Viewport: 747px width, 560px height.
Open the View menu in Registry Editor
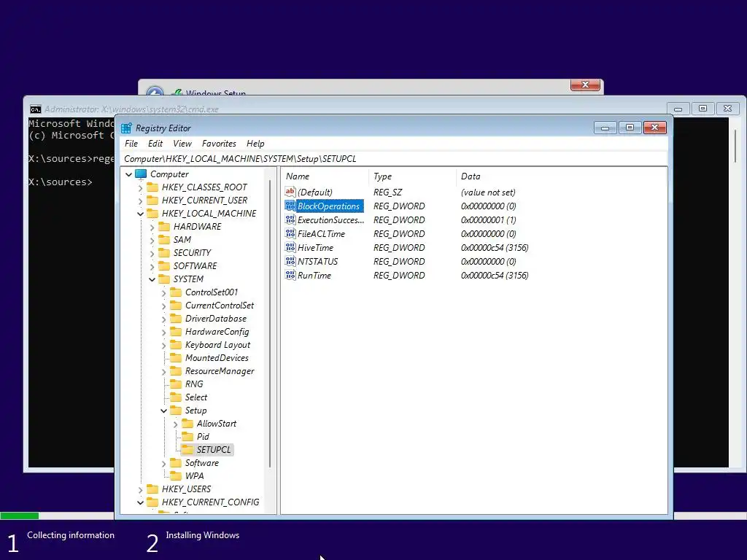182,144
